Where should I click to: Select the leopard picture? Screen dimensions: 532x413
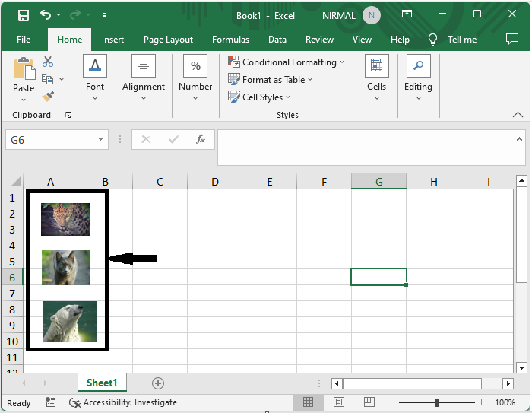[x=65, y=219]
